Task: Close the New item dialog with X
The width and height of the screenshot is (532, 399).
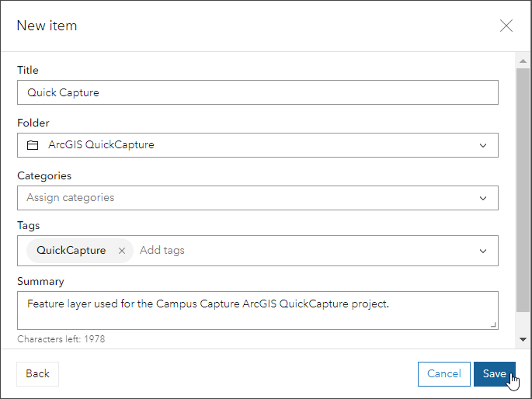Action: tap(506, 26)
